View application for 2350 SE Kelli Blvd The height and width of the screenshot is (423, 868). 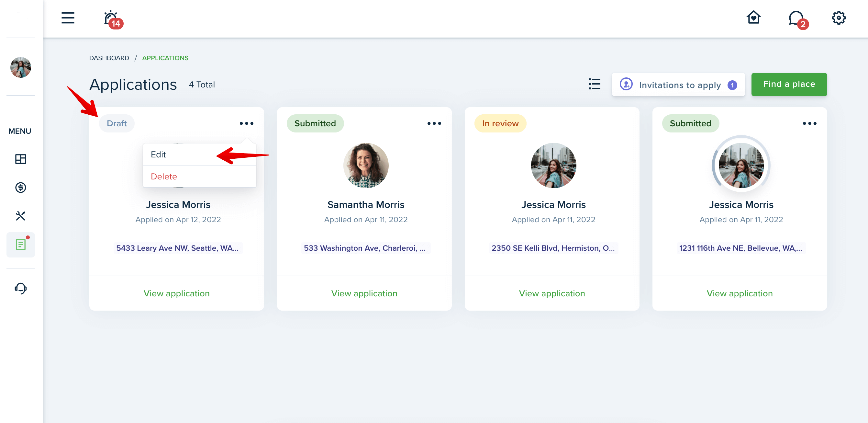click(552, 293)
